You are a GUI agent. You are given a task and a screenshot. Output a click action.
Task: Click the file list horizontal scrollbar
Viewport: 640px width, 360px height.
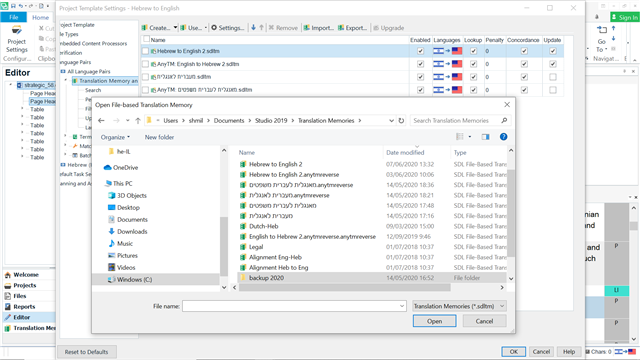point(344,287)
